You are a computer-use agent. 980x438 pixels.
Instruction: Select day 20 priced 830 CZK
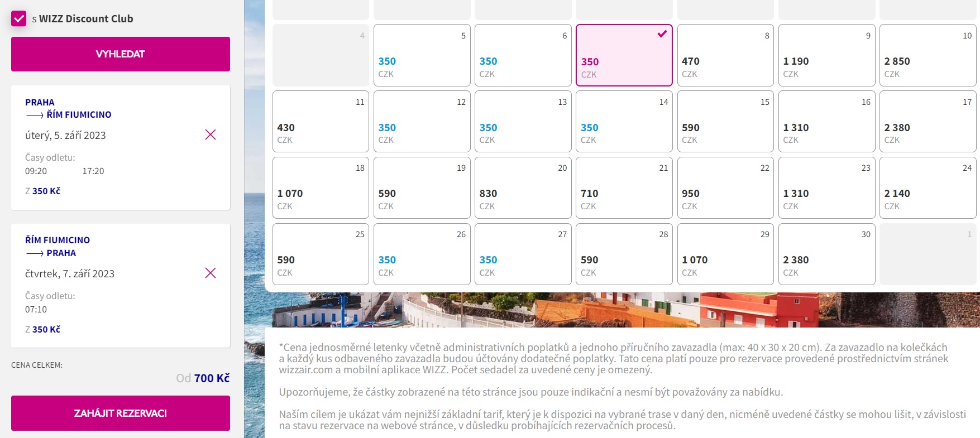523,187
